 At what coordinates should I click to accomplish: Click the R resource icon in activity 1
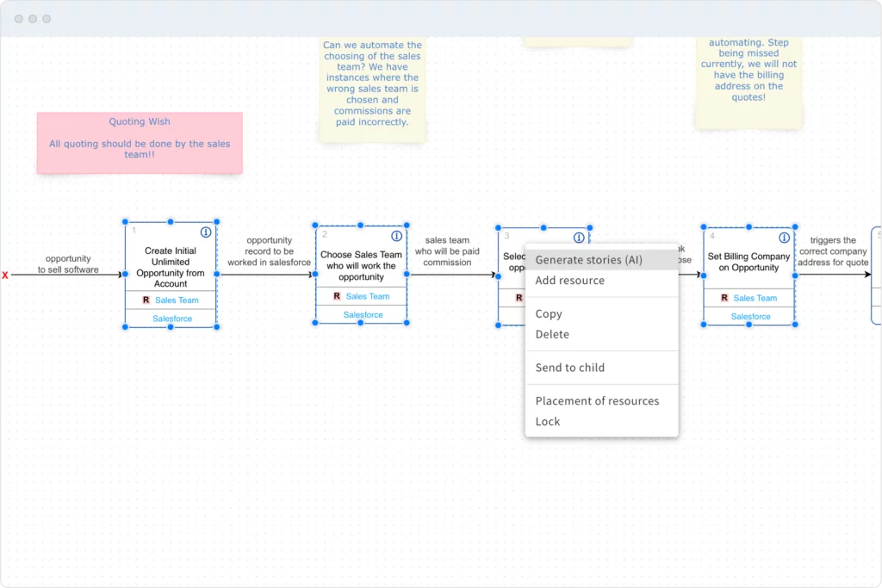click(x=146, y=300)
